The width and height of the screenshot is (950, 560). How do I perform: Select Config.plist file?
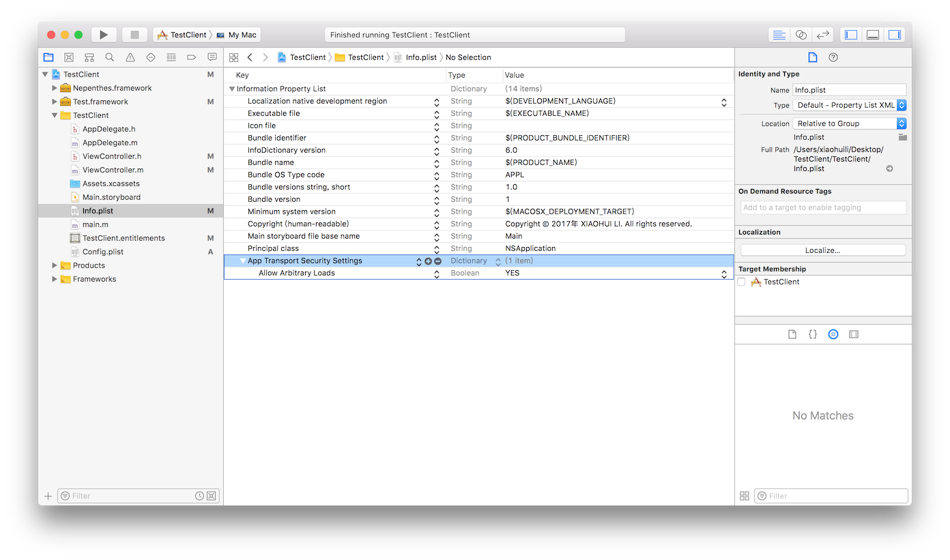pyautogui.click(x=103, y=252)
